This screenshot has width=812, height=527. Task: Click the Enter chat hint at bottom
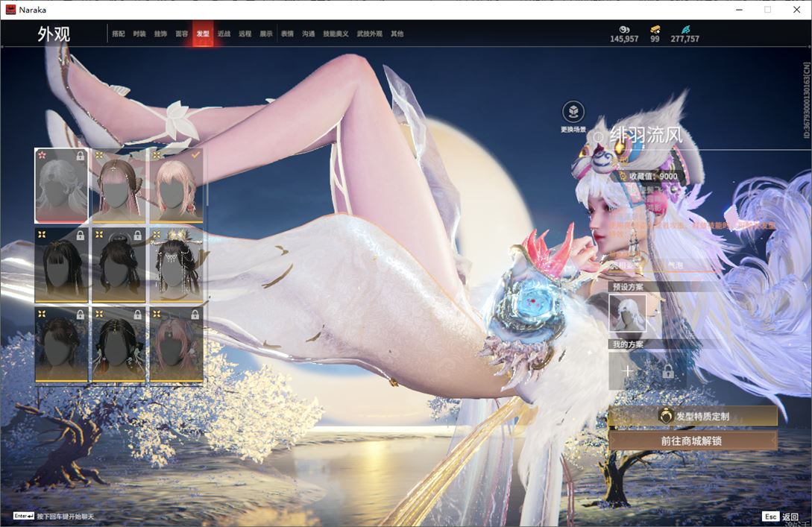click(54, 516)
